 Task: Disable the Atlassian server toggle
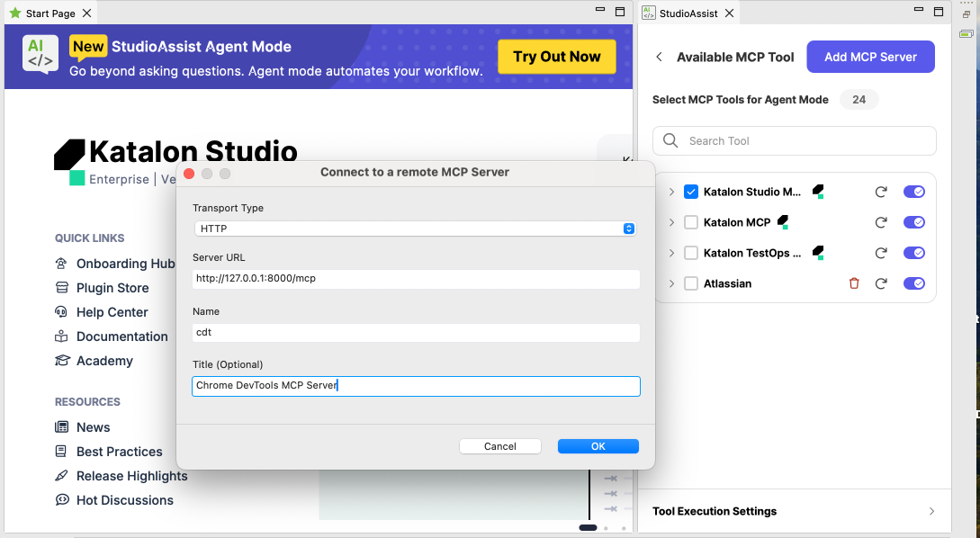coord(913,282)
